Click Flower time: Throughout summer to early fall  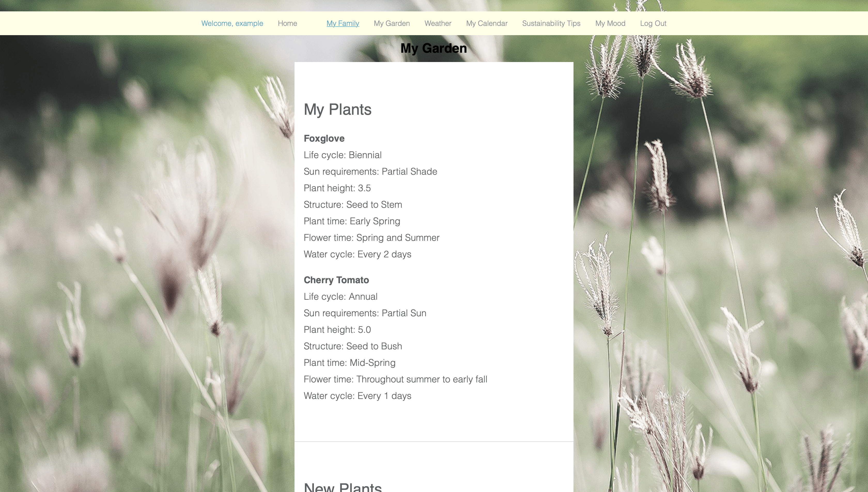click(395, 379)
